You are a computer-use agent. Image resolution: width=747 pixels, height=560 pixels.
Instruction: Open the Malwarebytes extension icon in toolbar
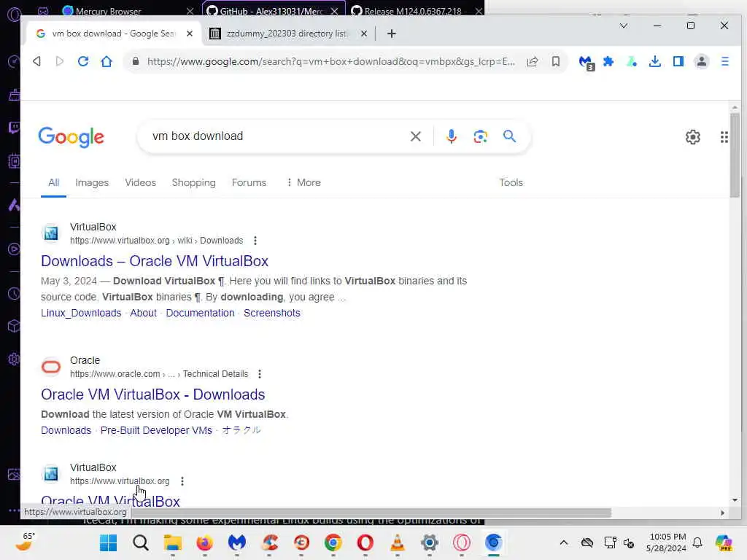tap(586, 63)
